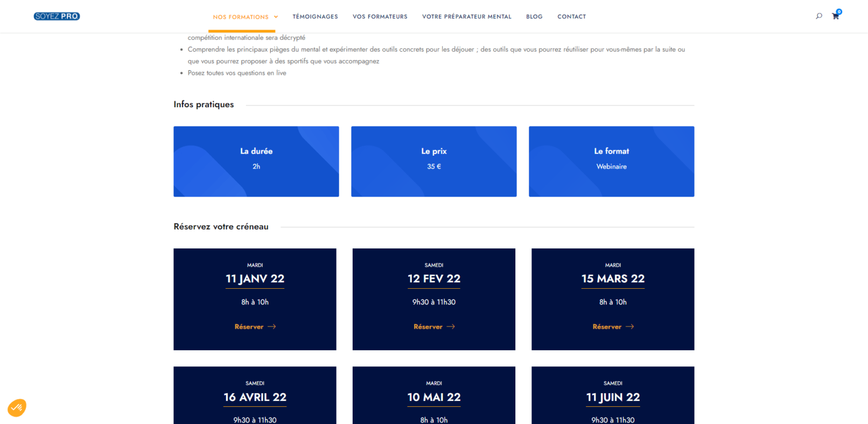Open the Témoignages menu item
Viewport: 868px width, 424px height.
pyautogui.click(x=315, y=17)
